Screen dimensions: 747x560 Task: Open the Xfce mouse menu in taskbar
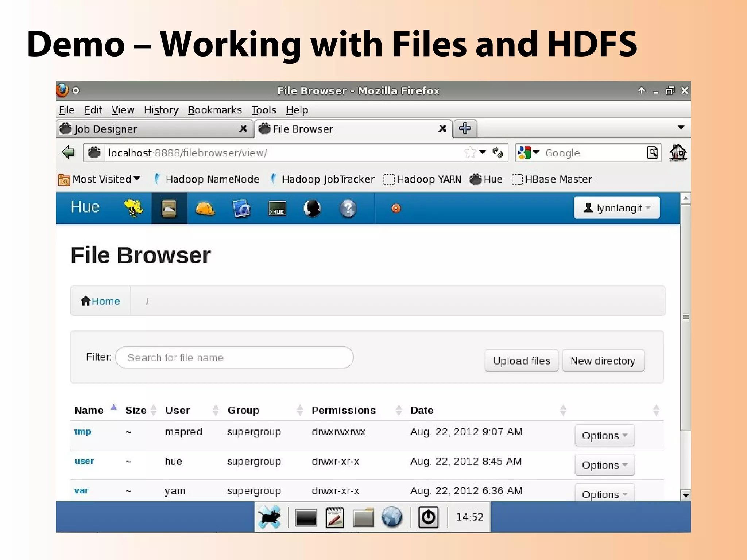(x=270, y=517)
